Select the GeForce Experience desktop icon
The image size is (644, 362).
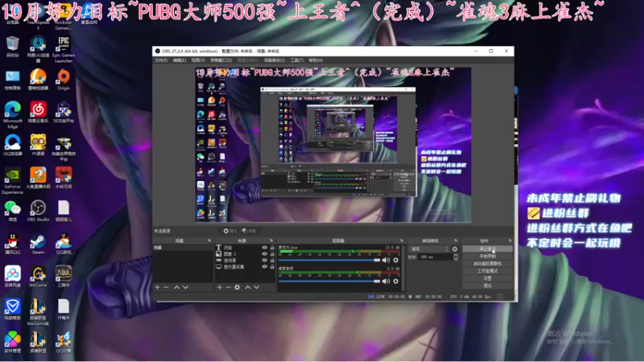click(13, 180)
